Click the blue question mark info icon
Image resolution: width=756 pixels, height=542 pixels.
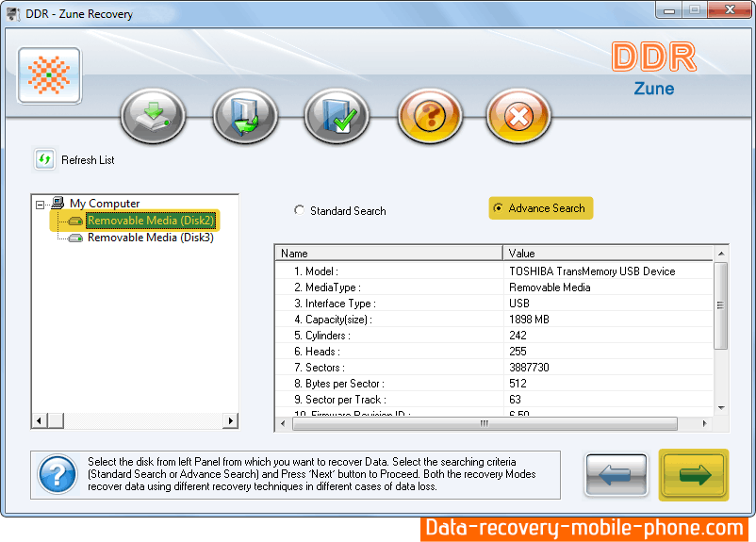tap(58, 474)
